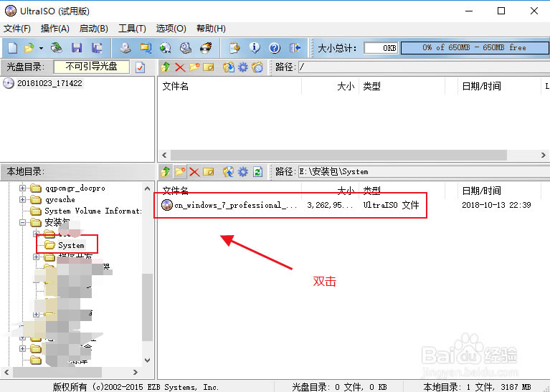The height and width of the screenshot is (392, 550).
Task: Create new folder in disc directory toolbar
Action: (194, 67)
